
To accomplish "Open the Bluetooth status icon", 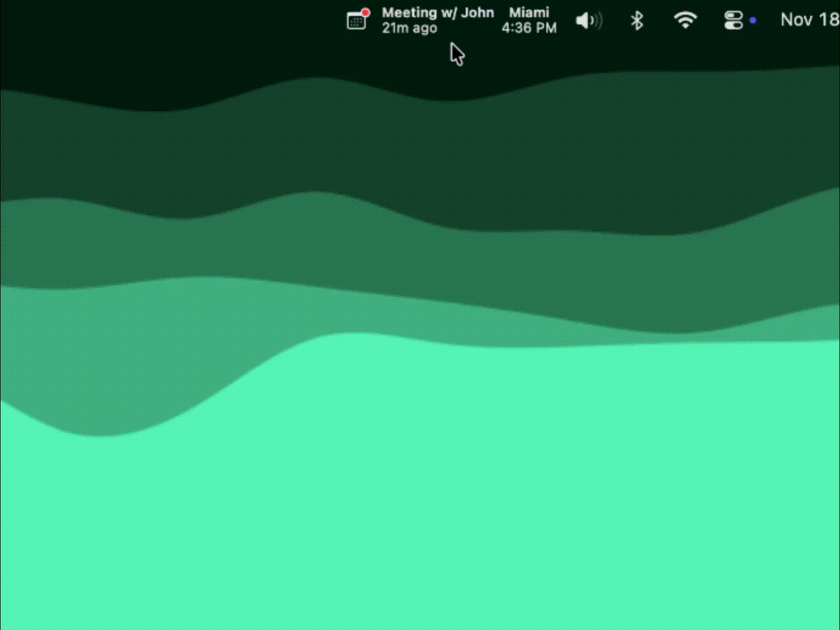I will (637, 21).
